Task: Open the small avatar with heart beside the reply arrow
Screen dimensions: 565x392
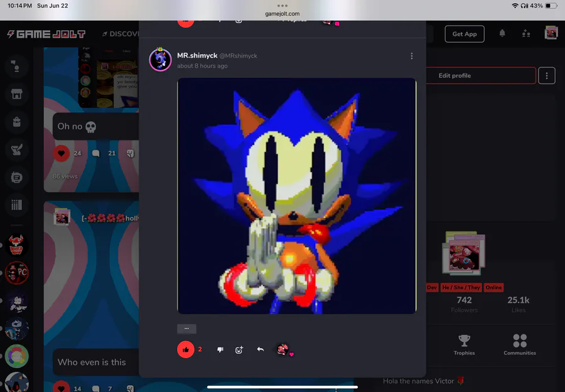Action: tap(284, 349)
